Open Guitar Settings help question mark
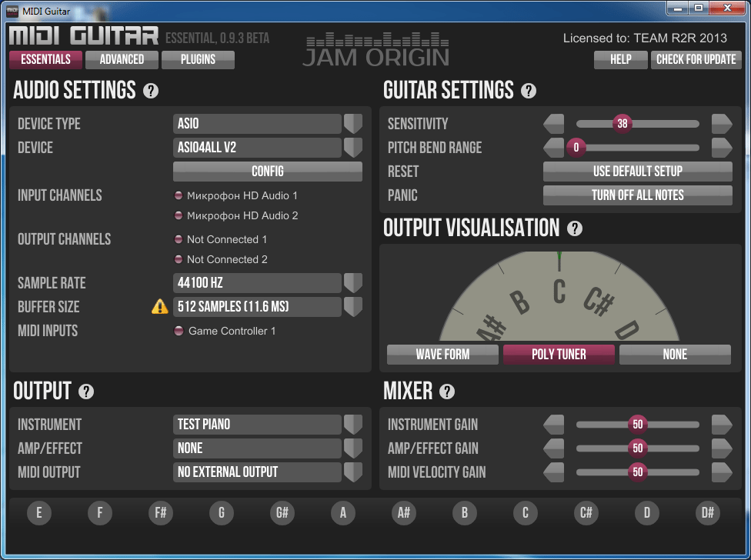The width and height of the screenshot is (751, 560). click(529, 91)
